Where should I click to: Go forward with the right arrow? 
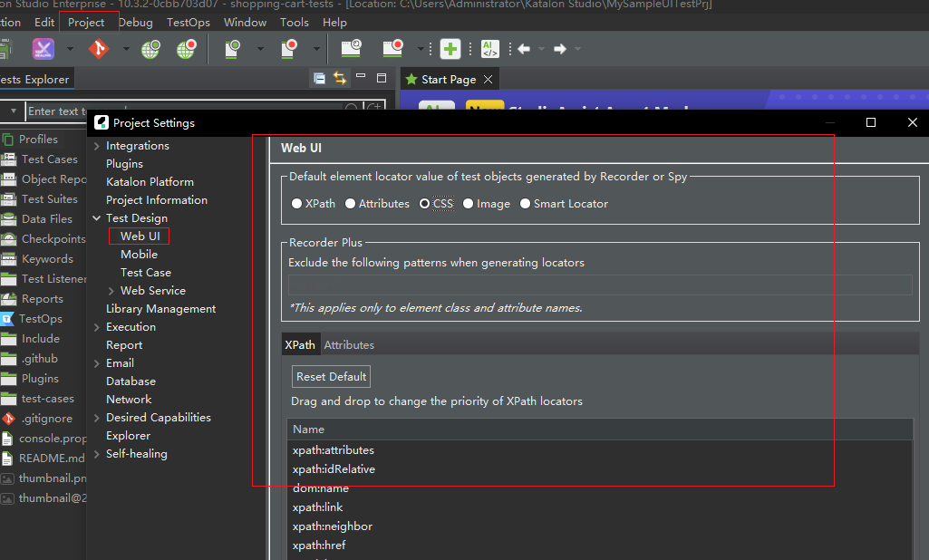[x=560, y=49]
